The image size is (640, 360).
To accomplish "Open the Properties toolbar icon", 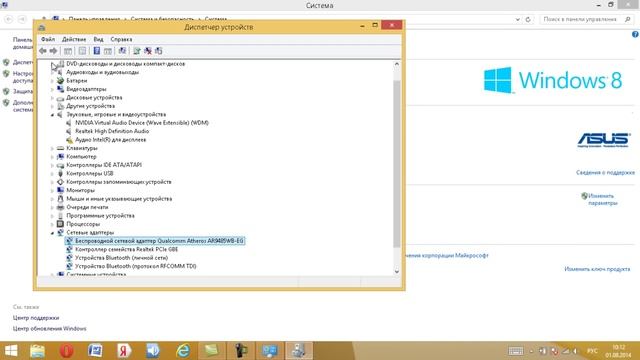I will (x=82, y=51).
